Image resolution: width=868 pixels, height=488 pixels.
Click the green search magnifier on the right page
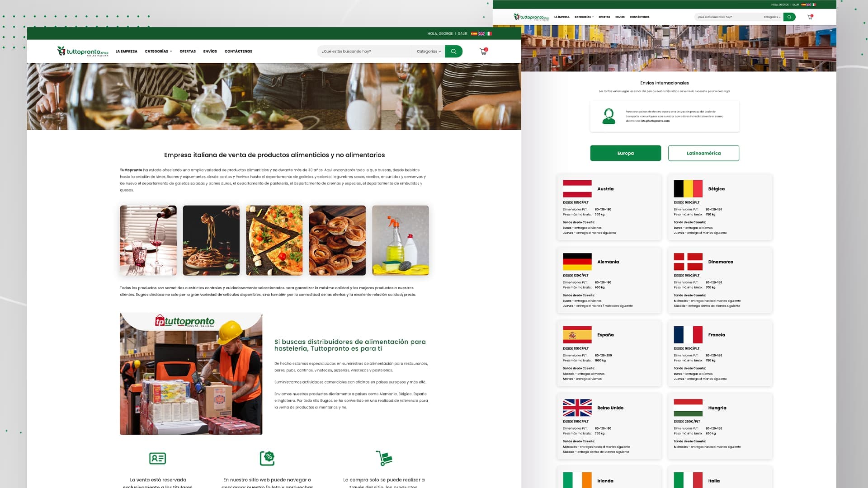789,17
